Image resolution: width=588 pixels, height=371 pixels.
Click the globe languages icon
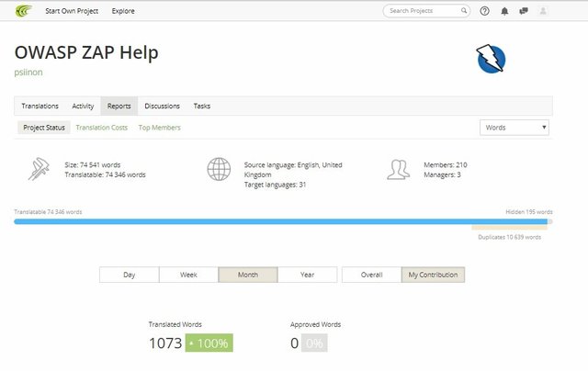click(x=219, y=169)
